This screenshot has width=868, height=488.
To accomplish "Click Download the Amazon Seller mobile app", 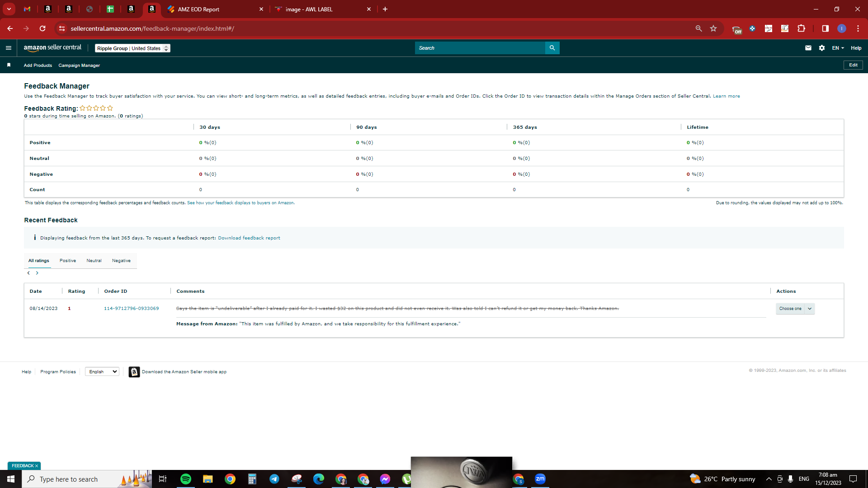I will (184, 372).
